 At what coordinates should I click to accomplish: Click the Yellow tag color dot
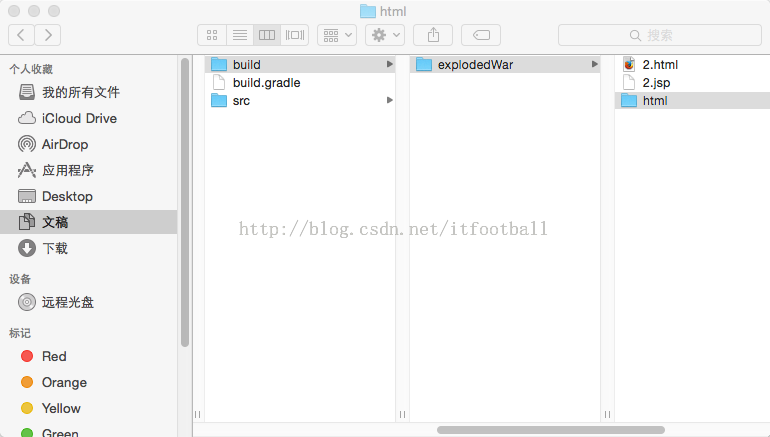tap(27, 408)
